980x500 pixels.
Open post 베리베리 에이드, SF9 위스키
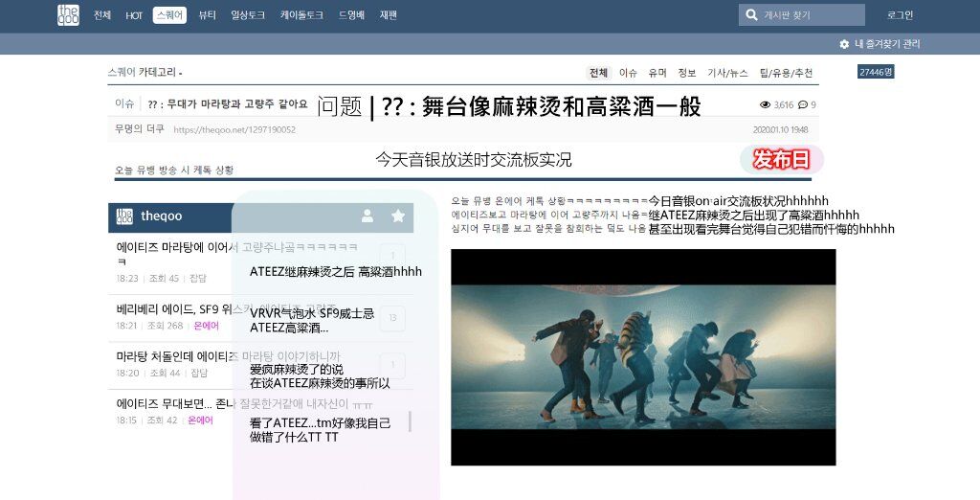pyautogui.click(x=226, y=309)
